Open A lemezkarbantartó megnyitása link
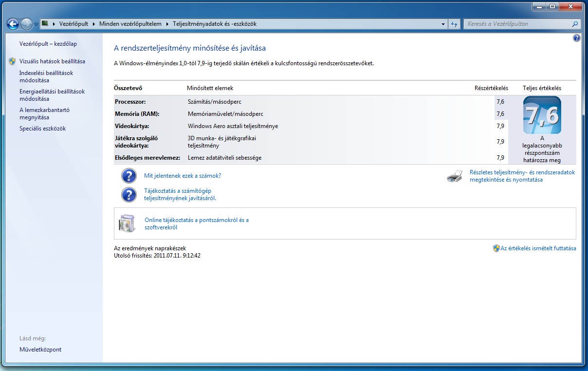588x371 pixels. click(x=44, y=113)
